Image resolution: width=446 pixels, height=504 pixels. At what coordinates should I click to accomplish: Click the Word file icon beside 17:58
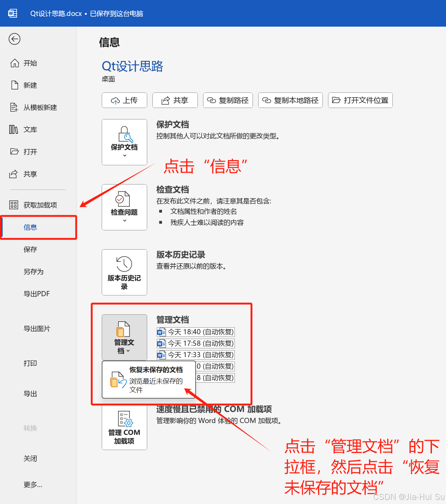tap(161, 344)
